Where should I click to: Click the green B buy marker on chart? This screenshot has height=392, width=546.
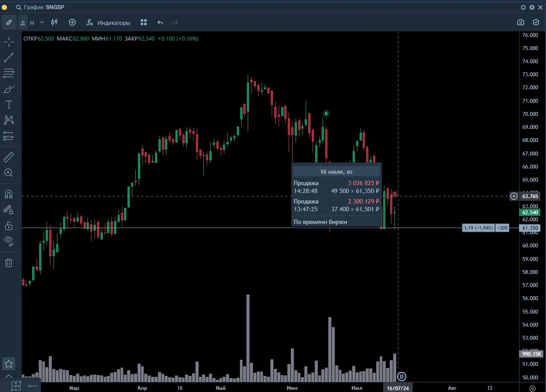(x=326, y=114)
